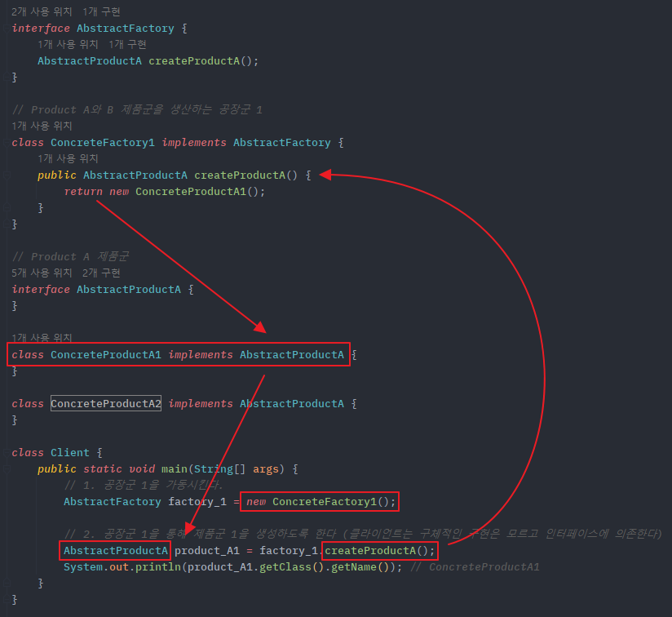Collapse the class Client fold marker

coord(6,452)
